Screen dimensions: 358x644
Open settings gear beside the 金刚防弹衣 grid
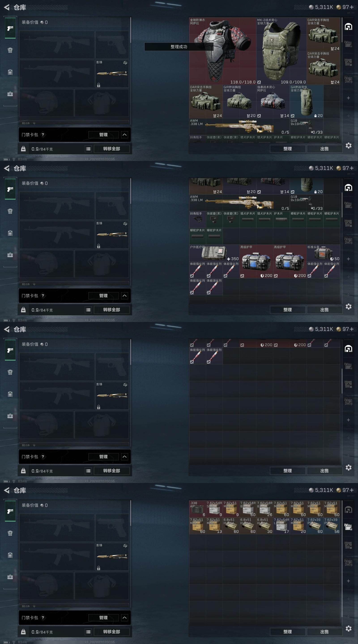[x=349, y=146]
